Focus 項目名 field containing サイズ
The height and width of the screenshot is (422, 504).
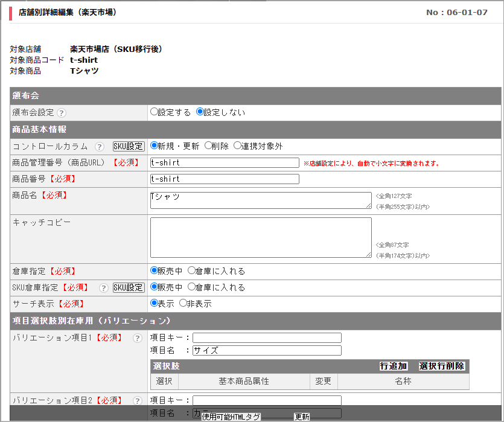tap(267, 350)
